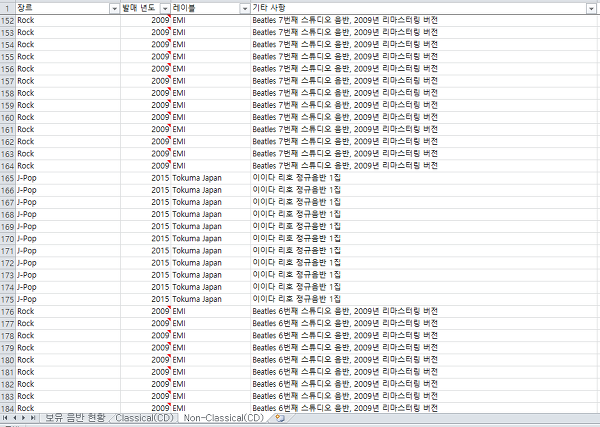Viewport: 600px width, 427px height.
Task: Select the 기타 사항 header cell text
Action: [269, 8]
